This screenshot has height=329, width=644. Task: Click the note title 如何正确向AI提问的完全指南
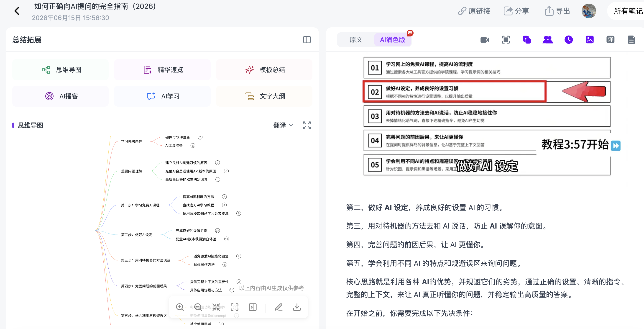pos(95,7)
